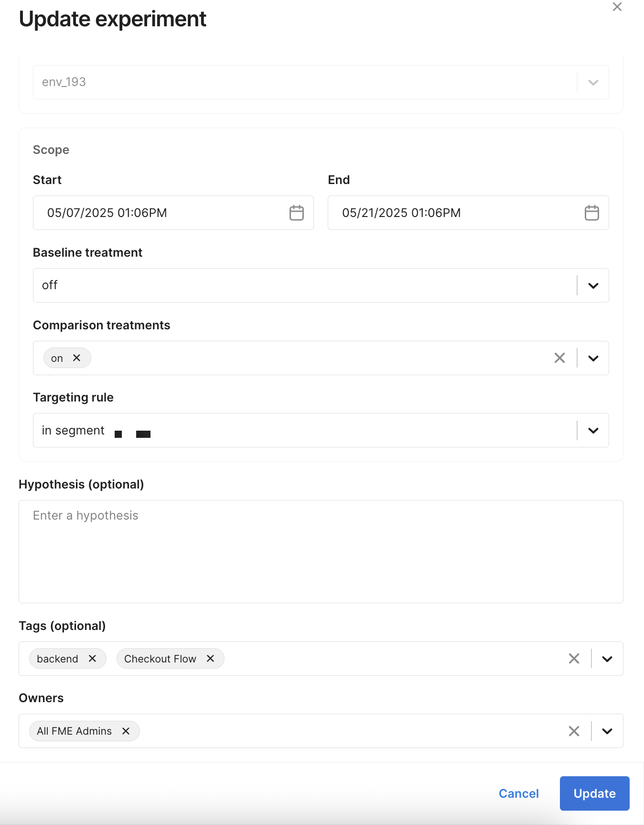
Task: Expand the Tags dropdown list
Action: click(607, 659)
